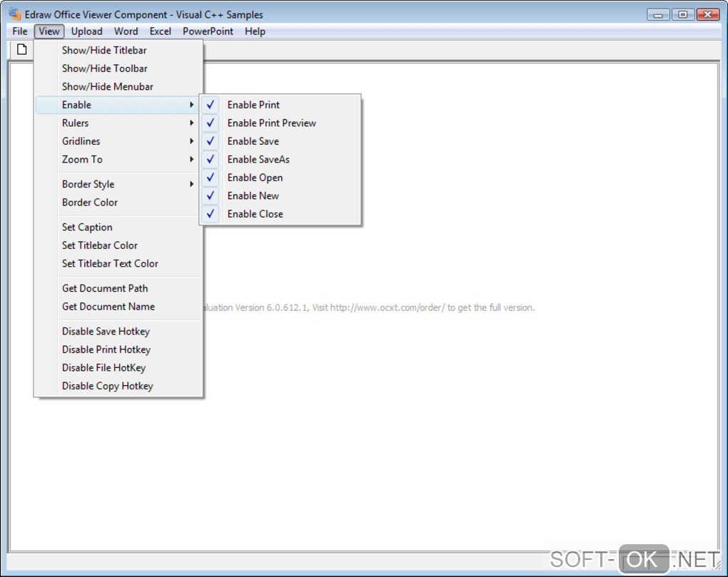Viewport: 728px width, 577px height.
Task: Open the File menu
Action: point(20,31)
